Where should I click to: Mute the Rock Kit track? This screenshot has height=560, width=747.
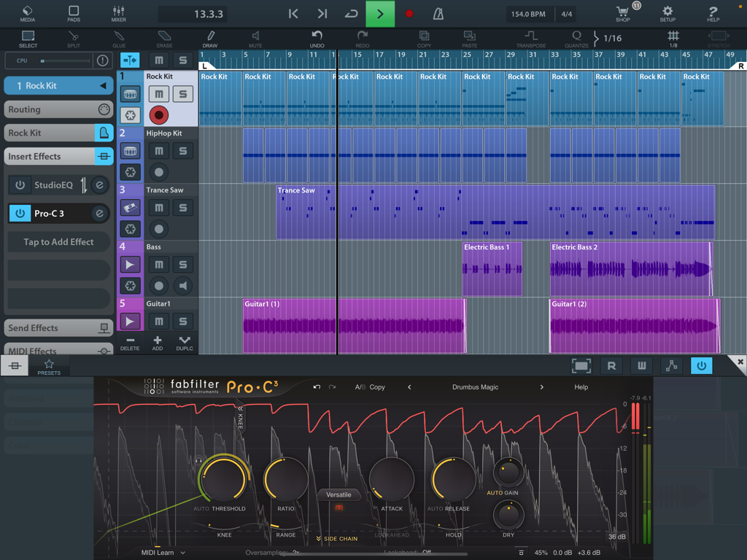tap(158, 94)
